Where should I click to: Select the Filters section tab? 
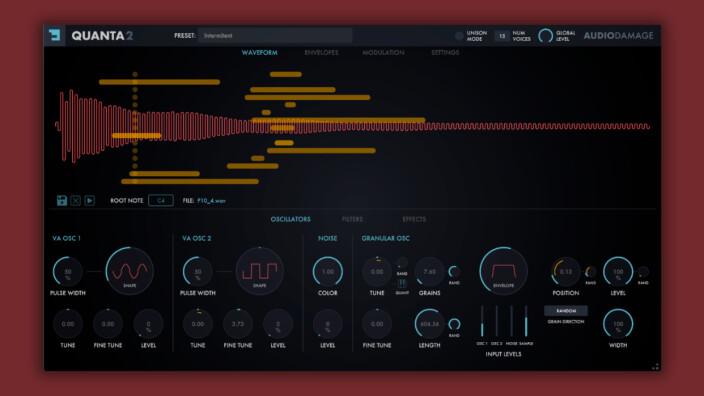pyautogui.click(x=352, y=219)
